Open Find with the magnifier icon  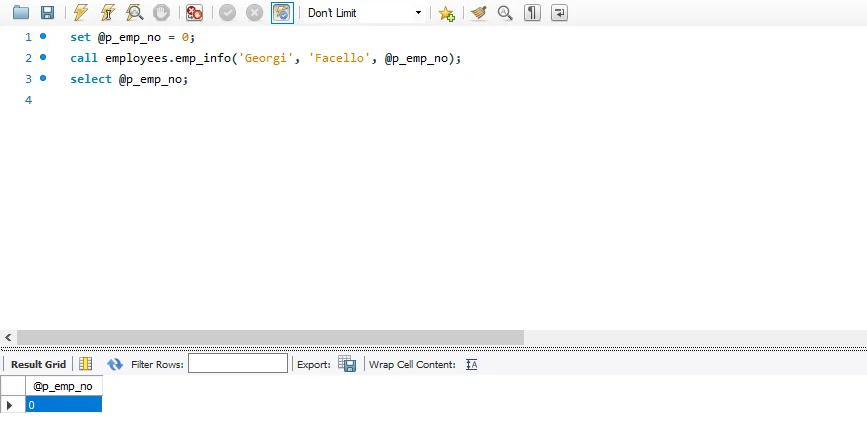click(505, 13)
